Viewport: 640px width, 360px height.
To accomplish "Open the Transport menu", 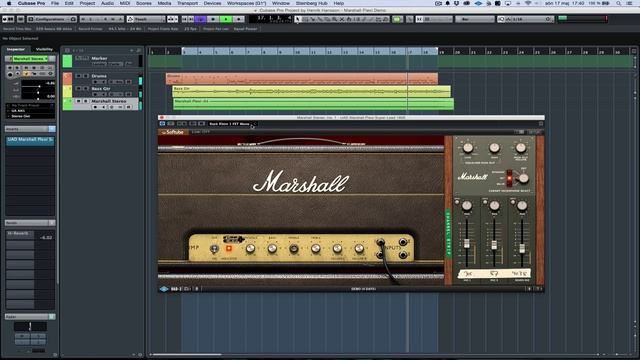I will (187, 3).
